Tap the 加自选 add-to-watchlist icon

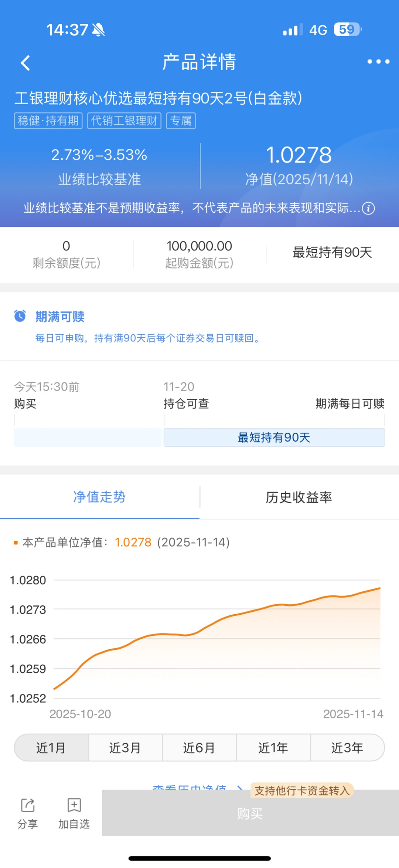coord(74,805)
